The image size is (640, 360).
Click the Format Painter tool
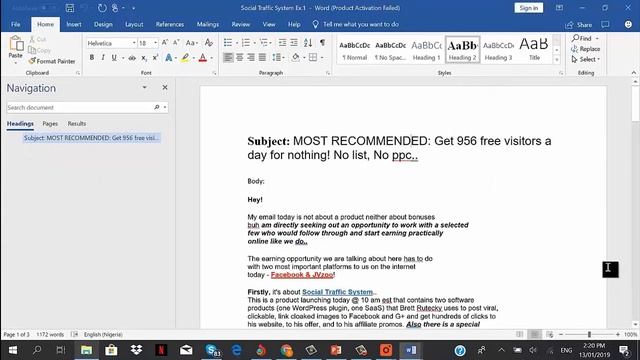tap(52, 61)
